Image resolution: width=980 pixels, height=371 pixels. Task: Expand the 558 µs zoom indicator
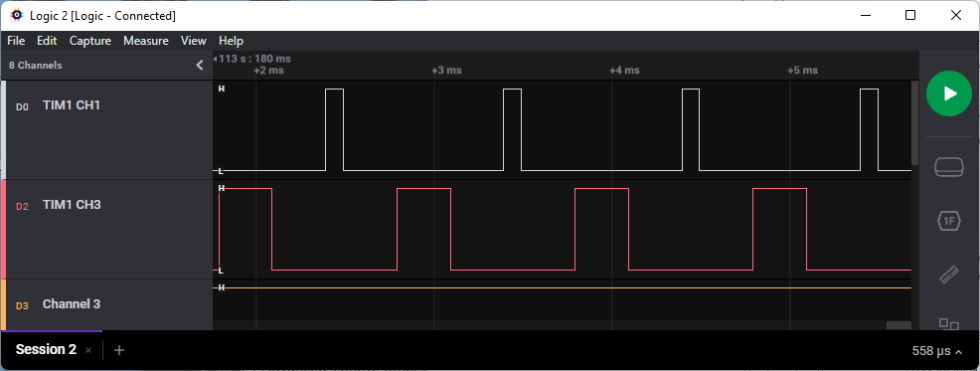936,351
